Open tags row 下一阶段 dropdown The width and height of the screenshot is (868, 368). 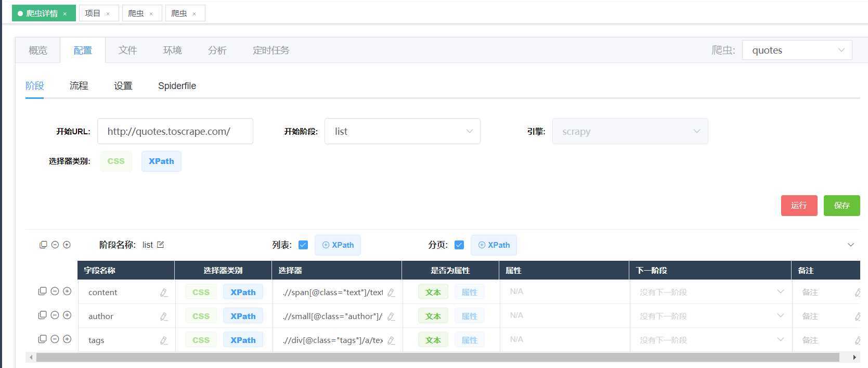pos(710,340)
